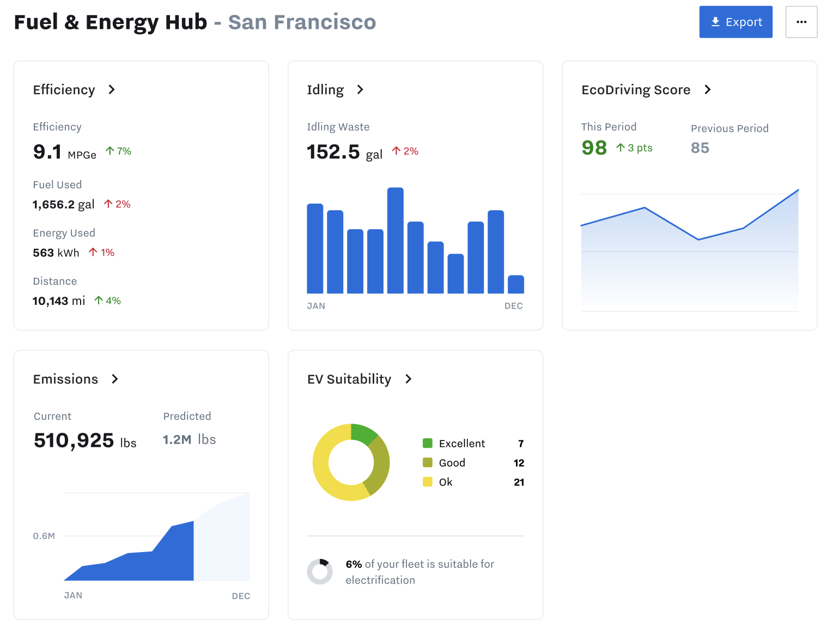
Task: Open the ellipsis overflow menu
Action: (x=801, y=21)
